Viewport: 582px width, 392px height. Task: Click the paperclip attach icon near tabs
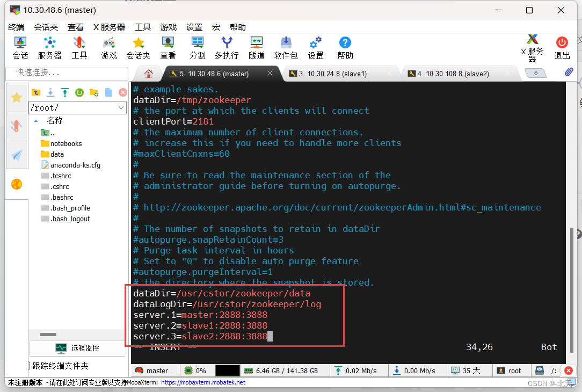[x=569, y=72]
